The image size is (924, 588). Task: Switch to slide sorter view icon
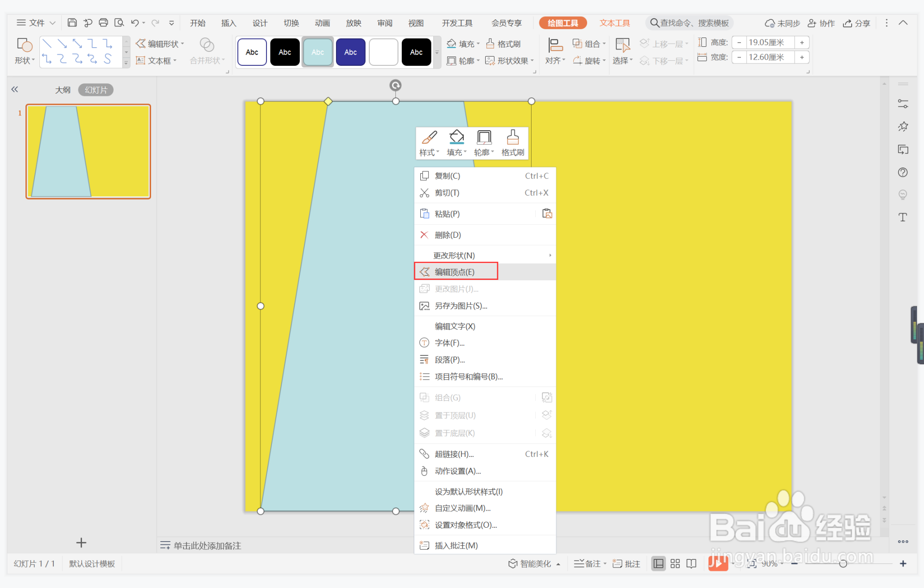click(x=675, y=563)
